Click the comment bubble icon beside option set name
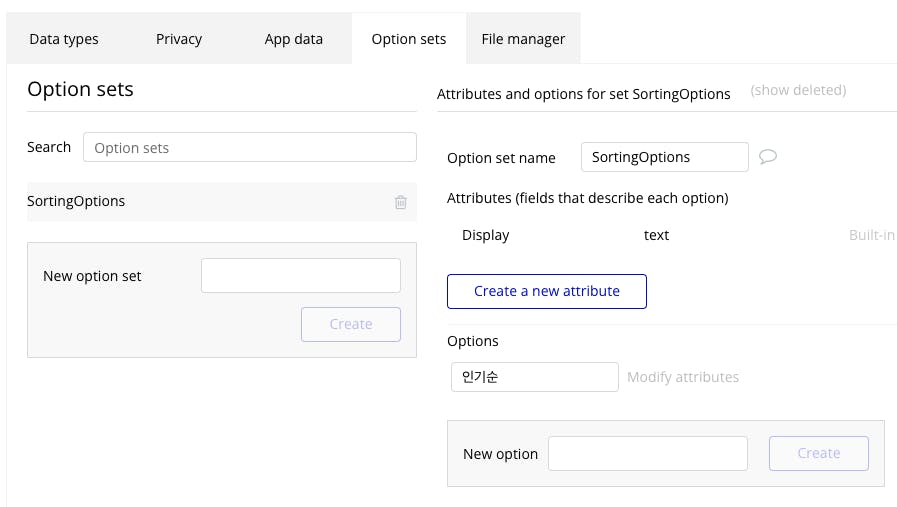 [x=768, y=157]
